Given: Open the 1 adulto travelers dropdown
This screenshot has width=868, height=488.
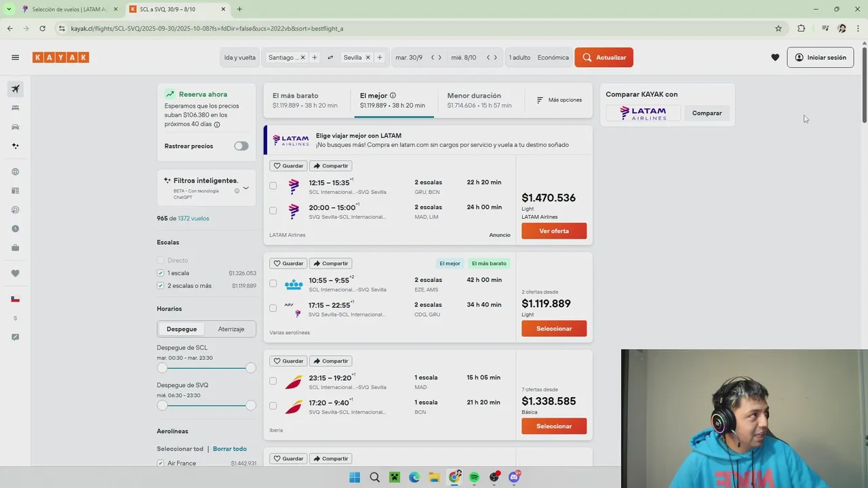Looking at the screenshot, I should (519, 58).
